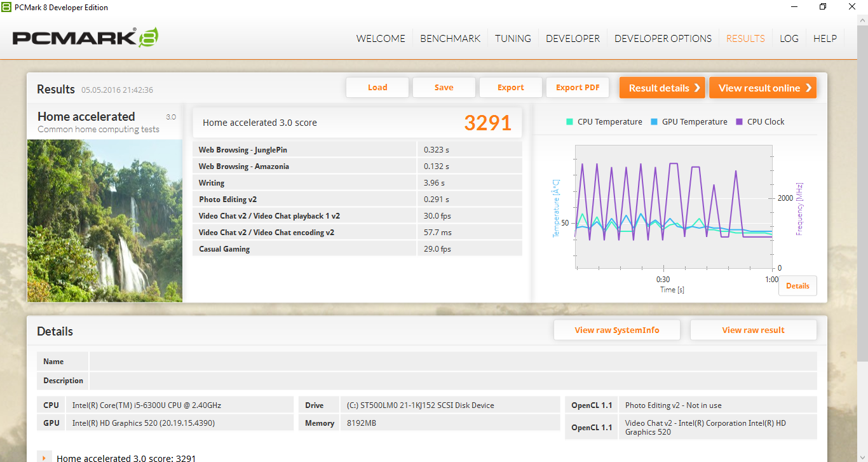The width and height of the screenshot is (868, 462).
Task: Click the PCMark 8 title bar app icon
Action: click(7, 7)
